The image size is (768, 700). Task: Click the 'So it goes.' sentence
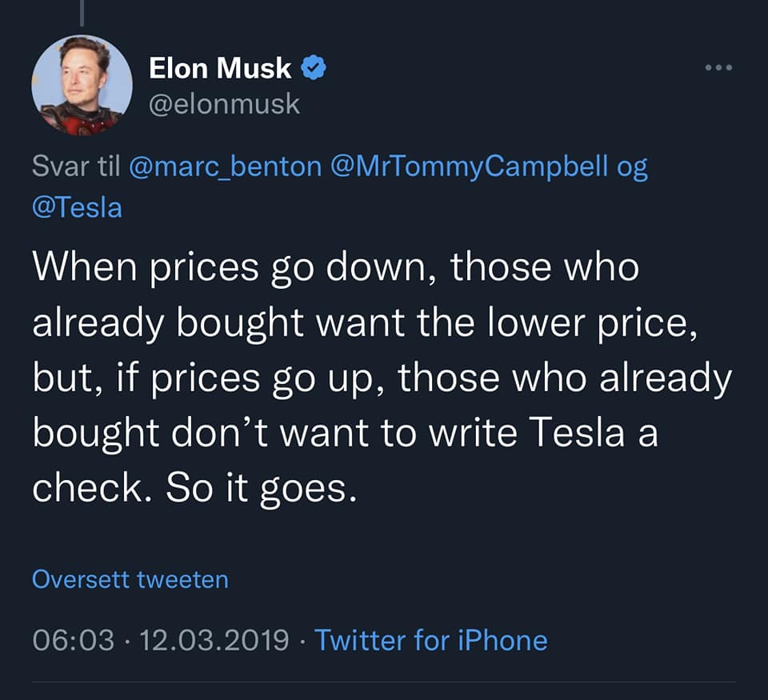coord(262,488)
